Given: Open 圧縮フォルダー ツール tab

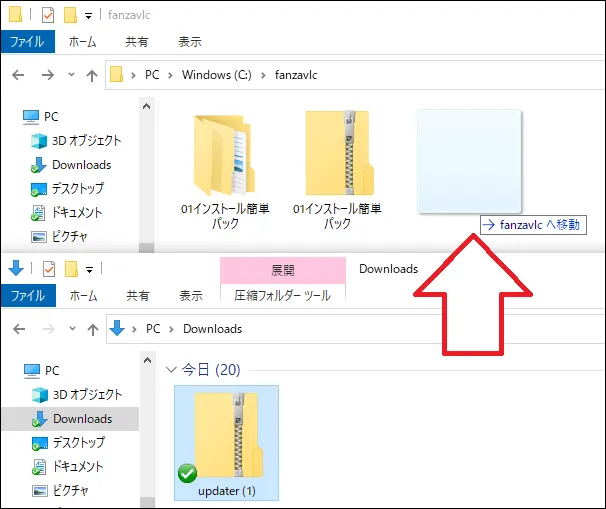Looking at the screenshot, I should coord(283,296).
